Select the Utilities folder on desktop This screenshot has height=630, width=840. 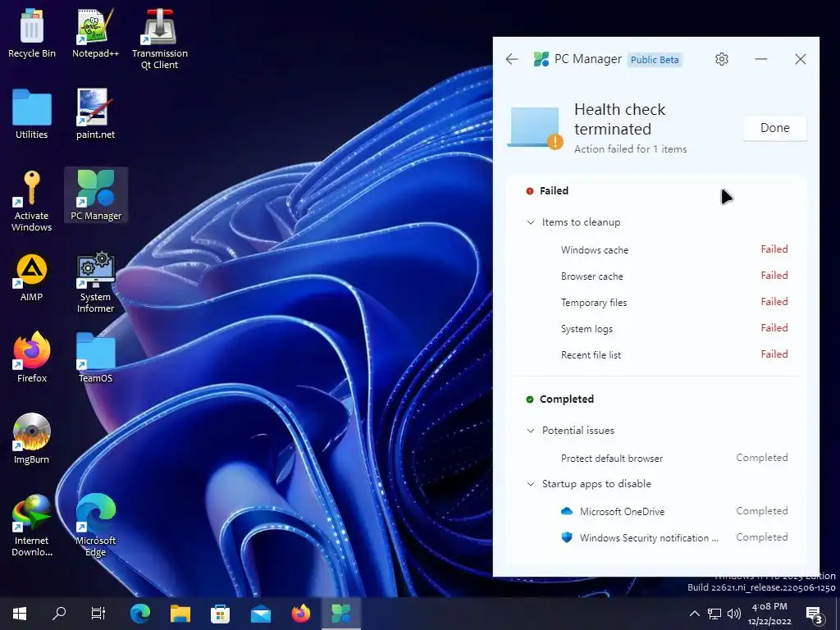32,114
